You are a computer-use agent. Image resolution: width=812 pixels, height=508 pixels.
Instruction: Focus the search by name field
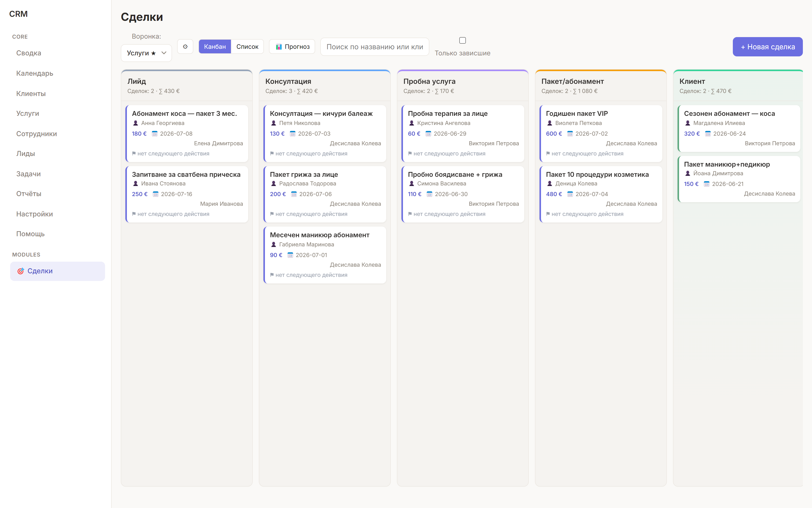pos(375,47)
